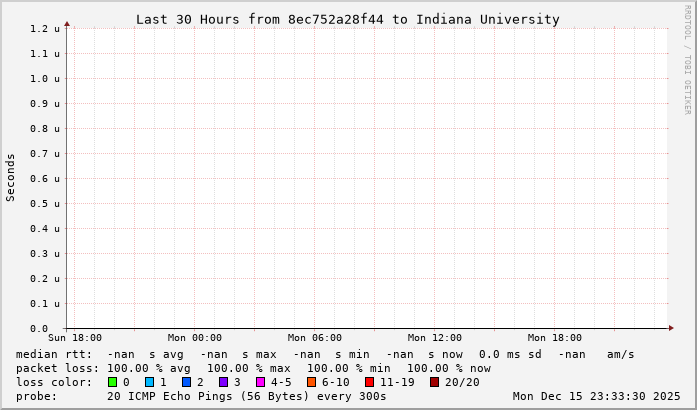Click the red 11-19 loss swatch
The image size is (697, 410).
[369, 382]
